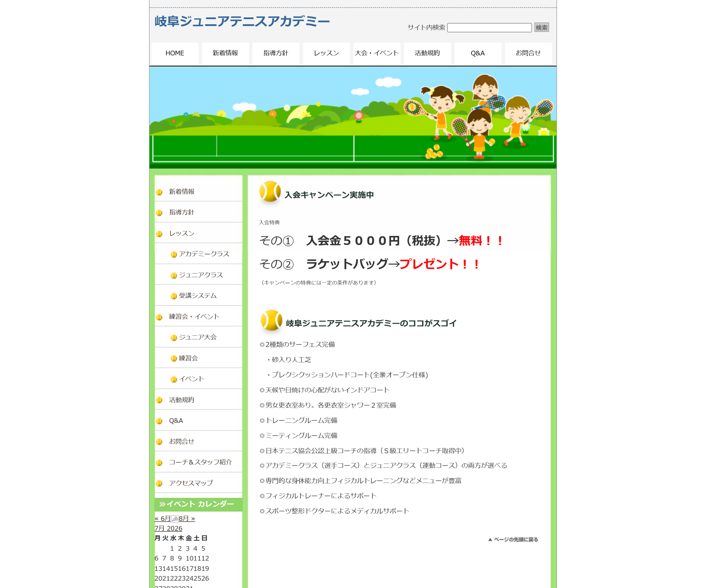Viewport: 706px width, 588px height.
Task: Click the 検索 search button
Action: pyautogui.click(x=541, y=28)
